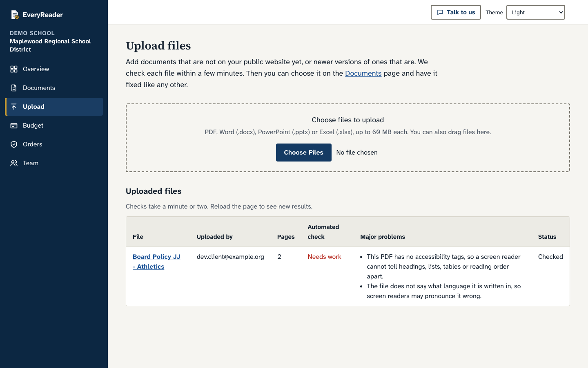Open the Orders section
588x368 pixels.
[54, 144]
